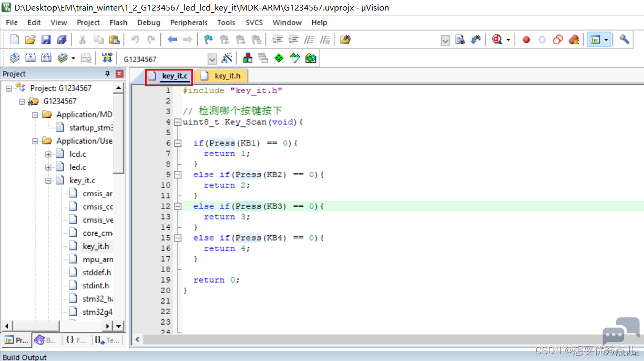Switch to Functions panel tab
The height and width of the screenshot is (361, 644).
pos(76,340)
